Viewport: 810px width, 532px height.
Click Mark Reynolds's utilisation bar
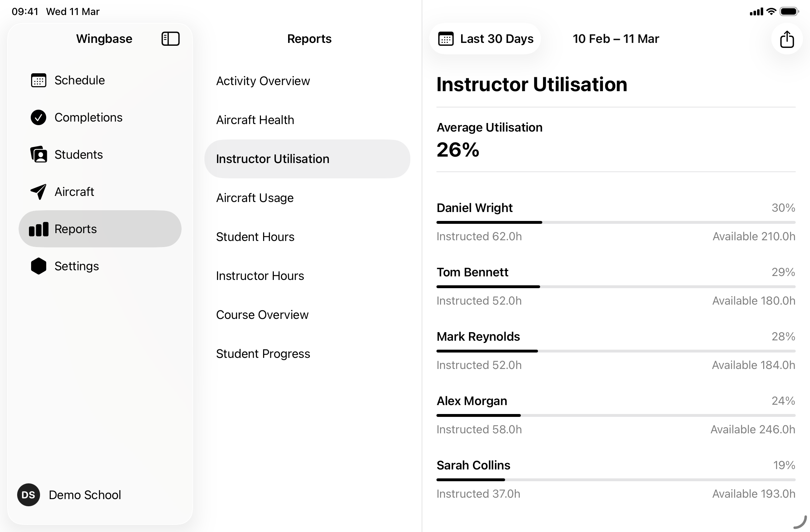tap(616, 351)
